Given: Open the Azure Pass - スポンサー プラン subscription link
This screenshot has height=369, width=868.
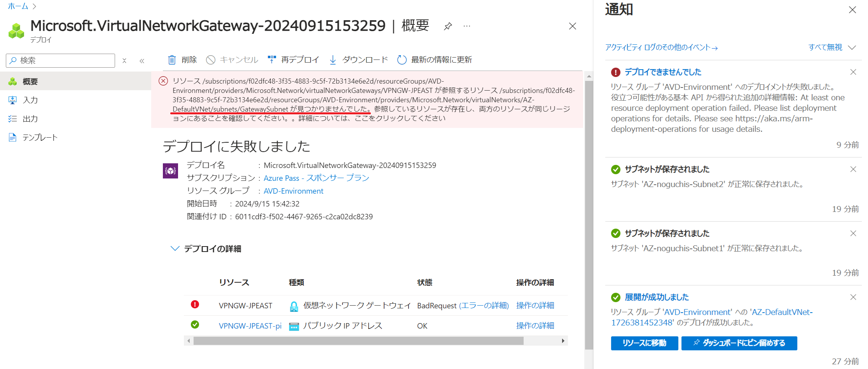Looking at the screenshot, I should (x=316, y=178).
